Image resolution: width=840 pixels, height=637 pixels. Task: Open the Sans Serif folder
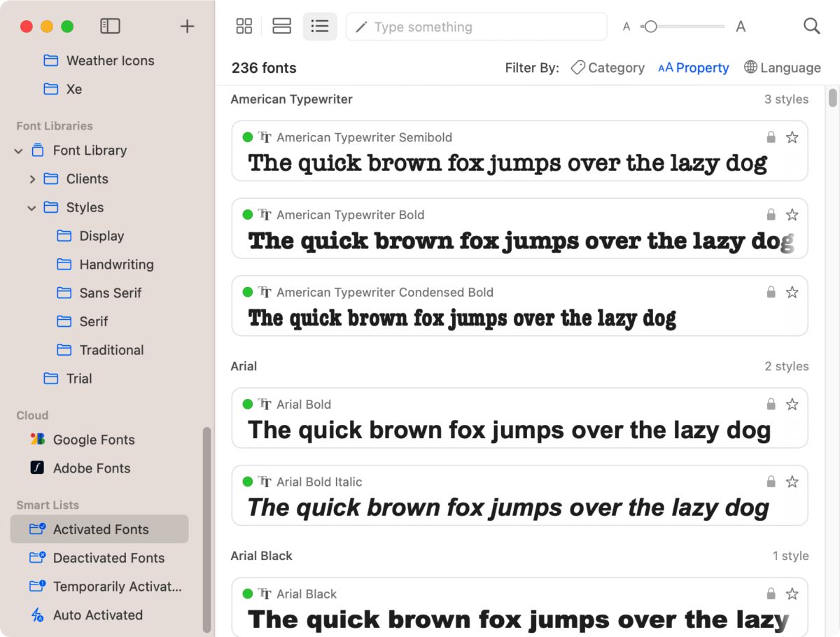pos(99,293)
